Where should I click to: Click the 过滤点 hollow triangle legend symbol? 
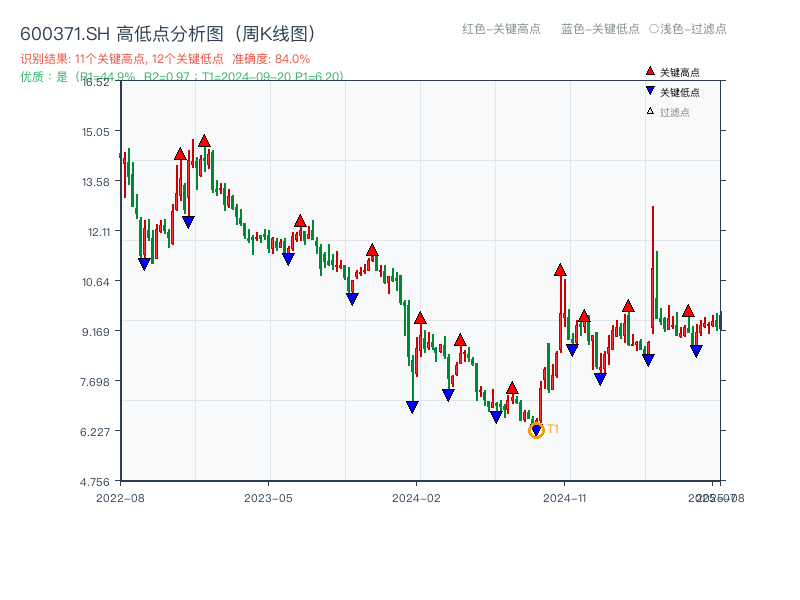(x=650, y=112)
